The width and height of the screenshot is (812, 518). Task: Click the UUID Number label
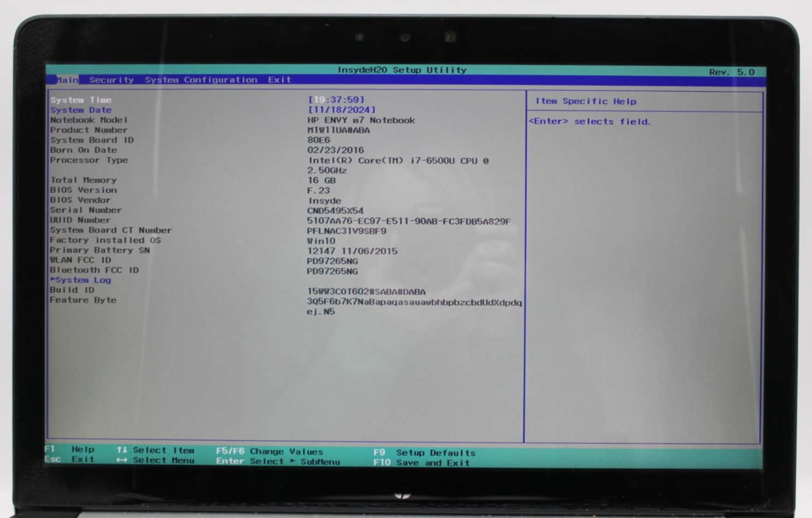[x=80, y=220]
